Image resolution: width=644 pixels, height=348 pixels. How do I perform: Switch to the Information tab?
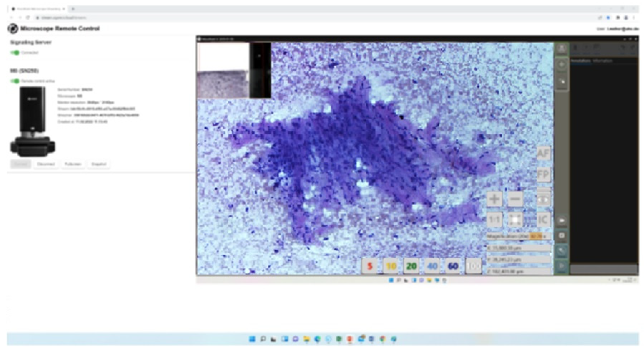pos(602,61)
